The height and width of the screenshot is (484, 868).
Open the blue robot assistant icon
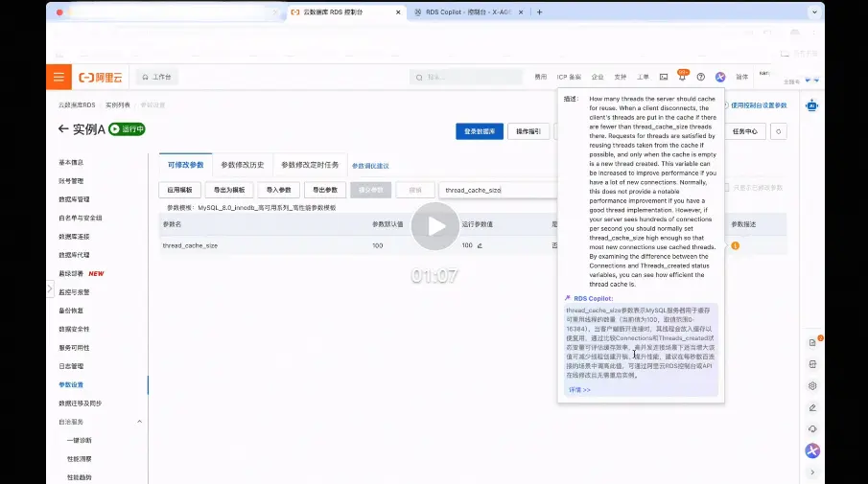pyautogui.click(x=811, y=105)
